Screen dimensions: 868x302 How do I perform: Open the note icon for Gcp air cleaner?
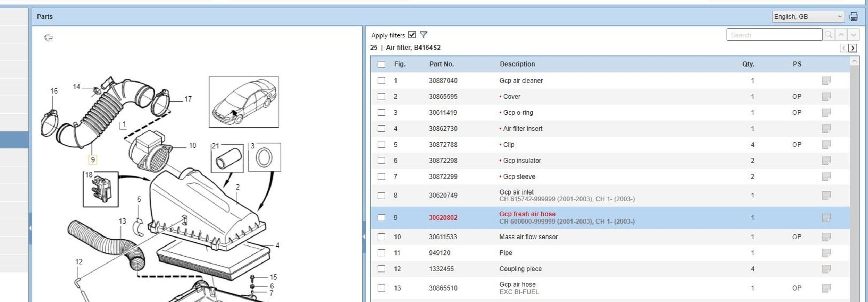click(x=826, y=80)
